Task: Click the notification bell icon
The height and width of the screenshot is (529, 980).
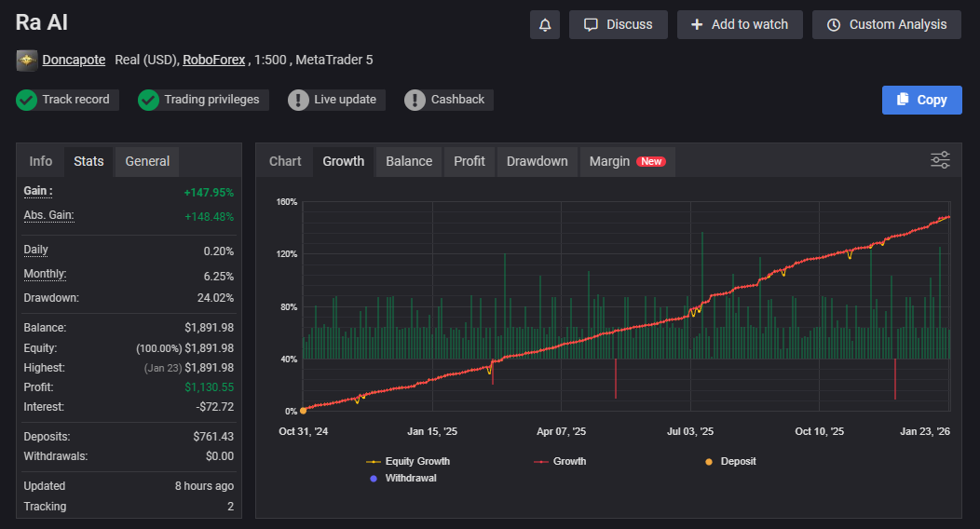Action: pos(545,25)
